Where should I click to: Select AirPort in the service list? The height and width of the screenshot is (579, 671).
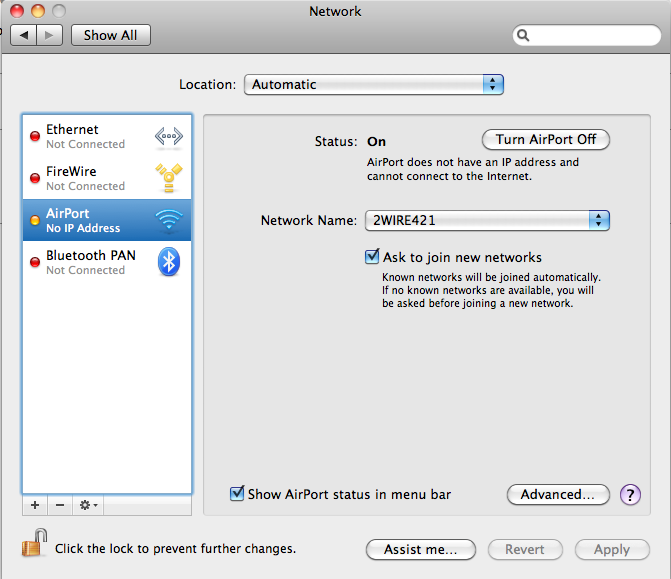(x=107, y=220)
